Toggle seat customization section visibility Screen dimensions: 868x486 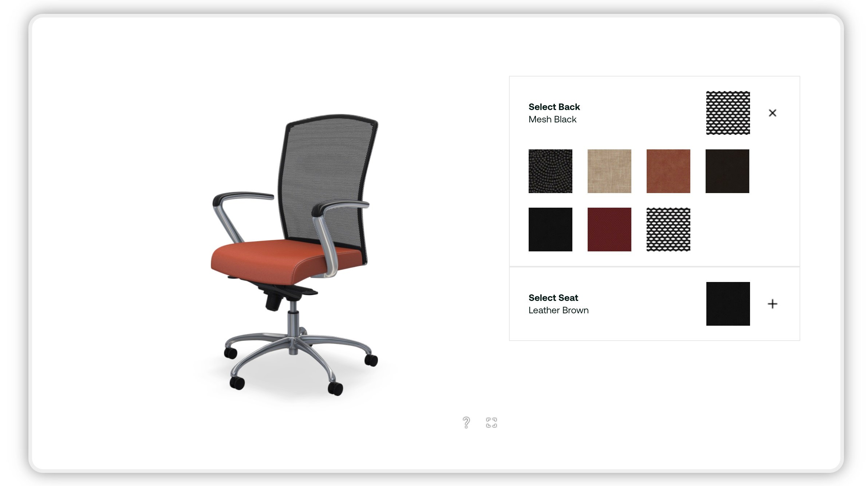click(773, 303)
